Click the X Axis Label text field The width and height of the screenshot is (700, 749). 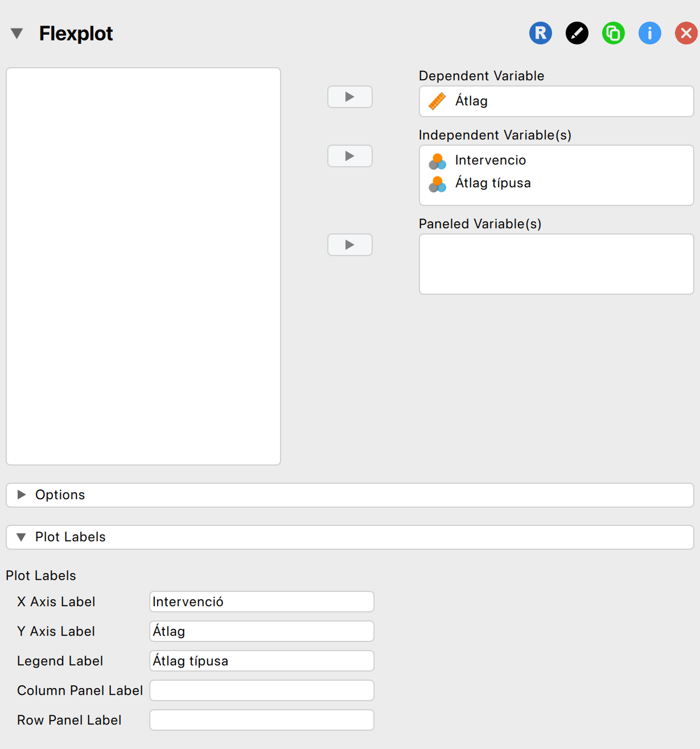[261, 602]
